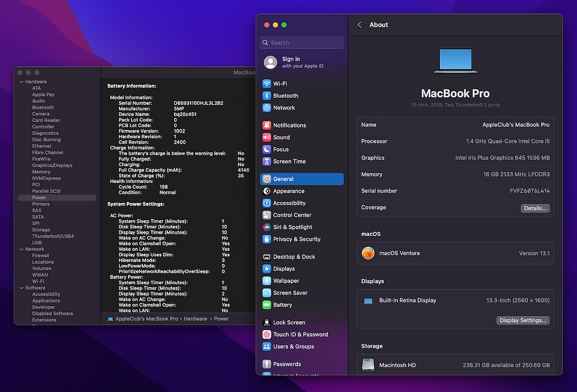
Task: Collapse the Network section in System Information
Action: click(x=21, y=249)
